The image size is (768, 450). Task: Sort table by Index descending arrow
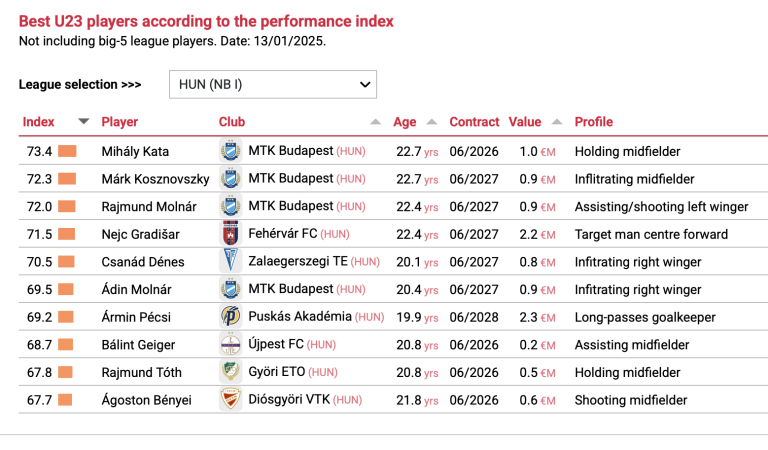pyautogui.click(x=84, y=122)
